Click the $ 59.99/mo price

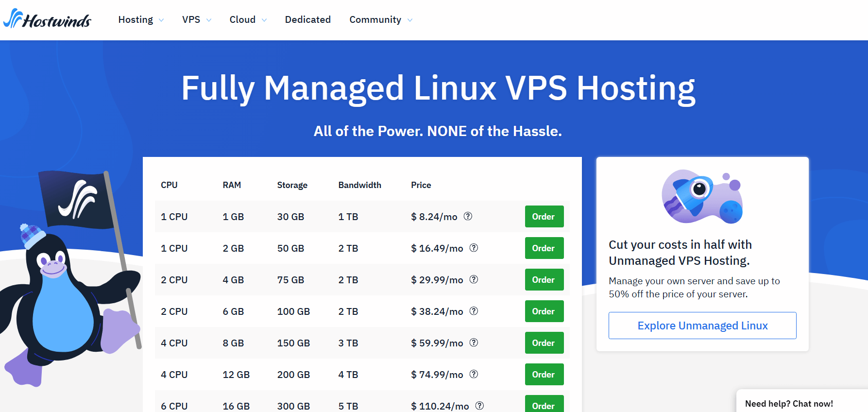point(437,343)
